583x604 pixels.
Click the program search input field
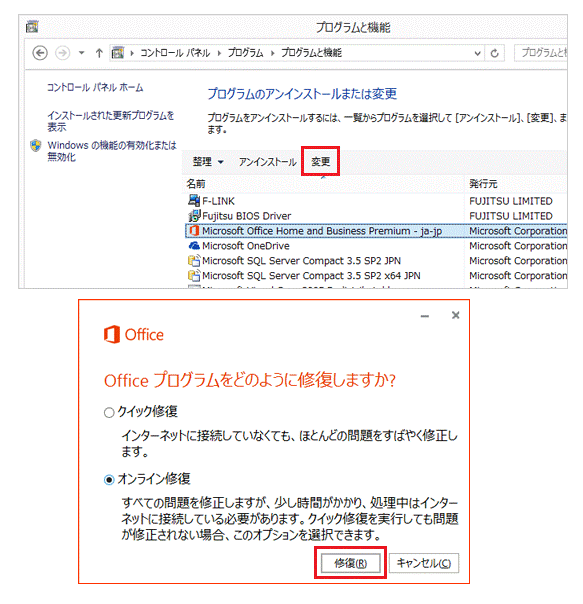point(541,53)
